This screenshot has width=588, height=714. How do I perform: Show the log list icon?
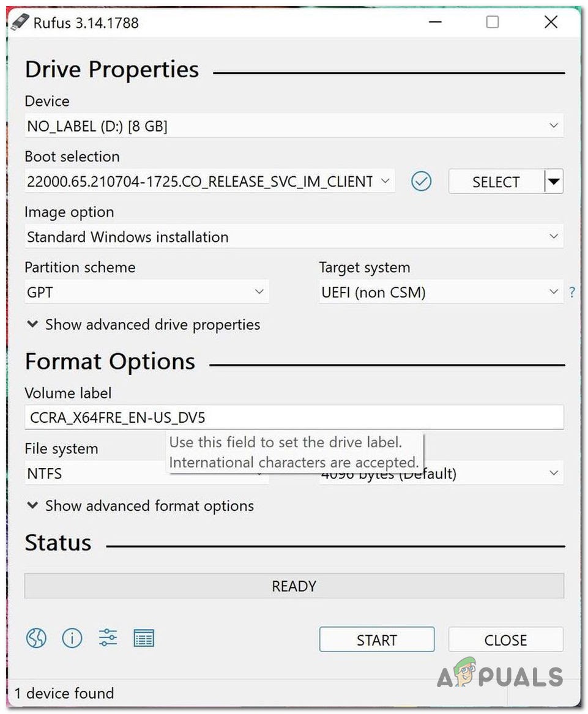(x=144, y=638)
